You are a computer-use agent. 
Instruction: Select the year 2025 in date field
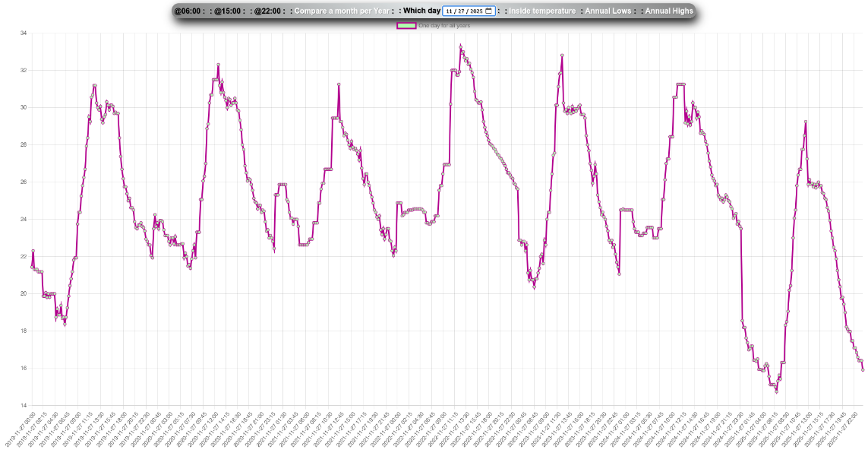pos(476,11)
